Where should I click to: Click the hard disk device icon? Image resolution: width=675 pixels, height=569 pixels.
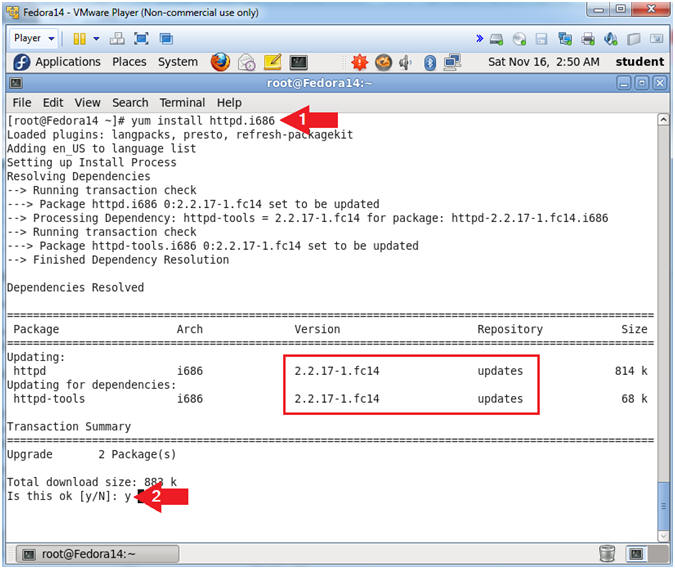[x=496, y=39]
